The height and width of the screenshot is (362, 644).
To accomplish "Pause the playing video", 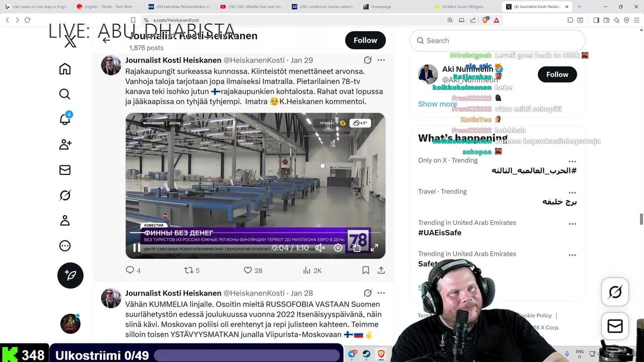I will (x=137, y=248).
